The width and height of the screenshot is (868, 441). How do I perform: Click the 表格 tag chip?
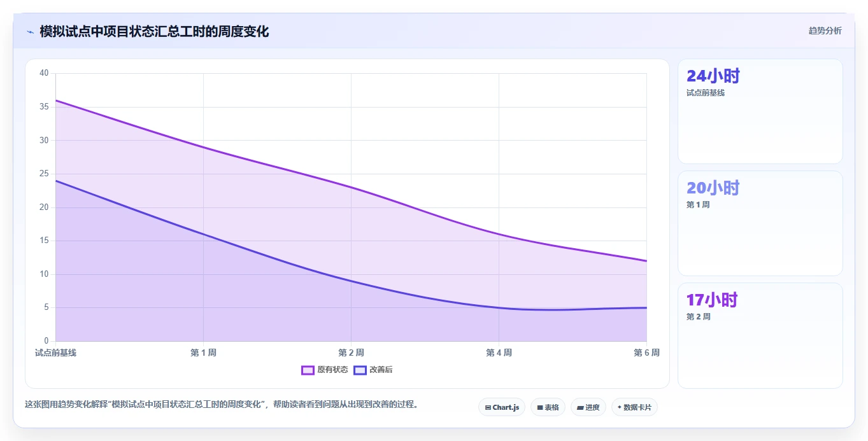coord(548,407)
